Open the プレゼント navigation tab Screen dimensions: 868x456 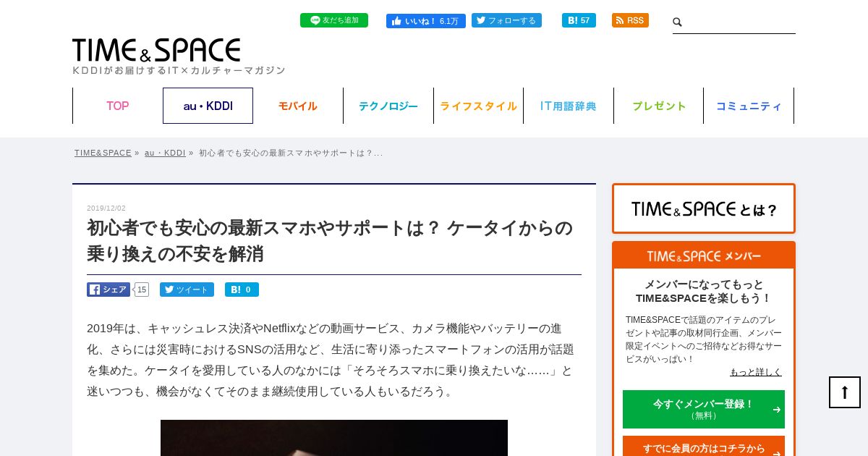(x=659, y=106)
